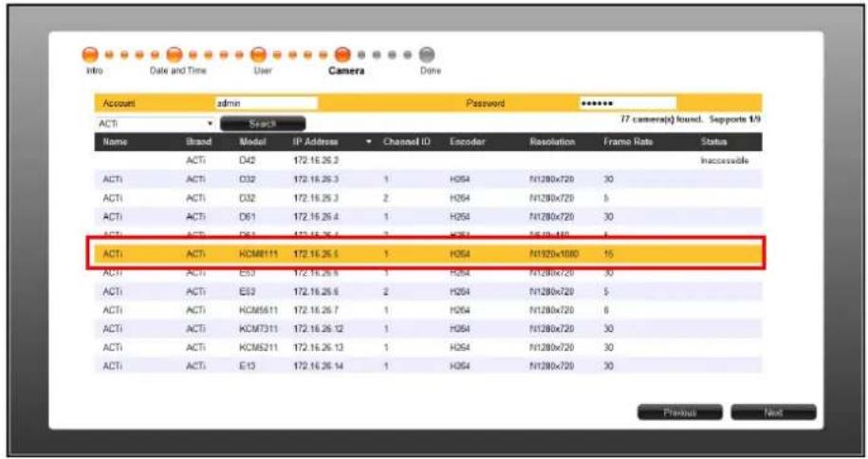Sort by the Channel ID column header

click(x=406, y=141)
